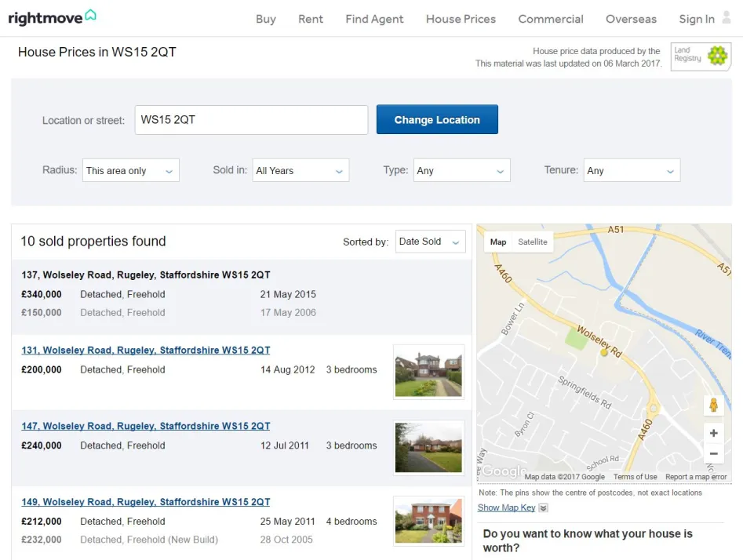Screen dimensions: 743x560
Task: Open the House Prices menu
Action: click(x=461, y=19)
